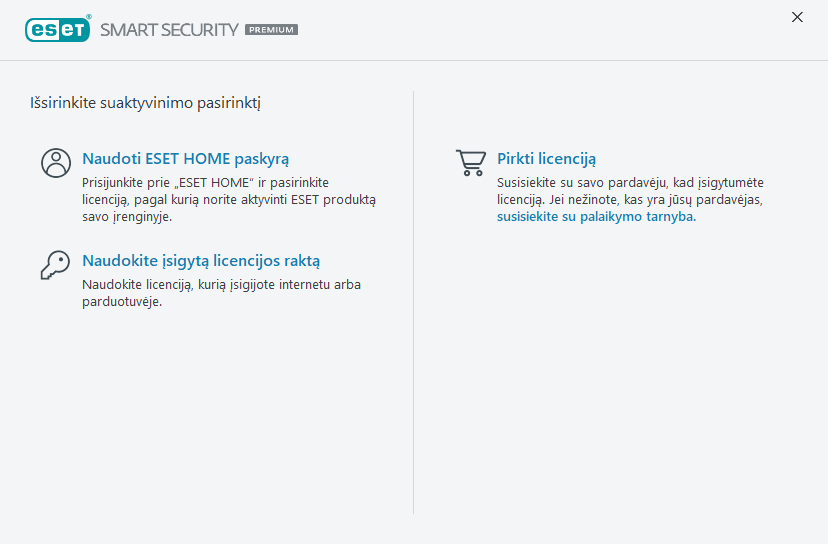
Task: Click the ESET HOME account description text
Action: 228,199
